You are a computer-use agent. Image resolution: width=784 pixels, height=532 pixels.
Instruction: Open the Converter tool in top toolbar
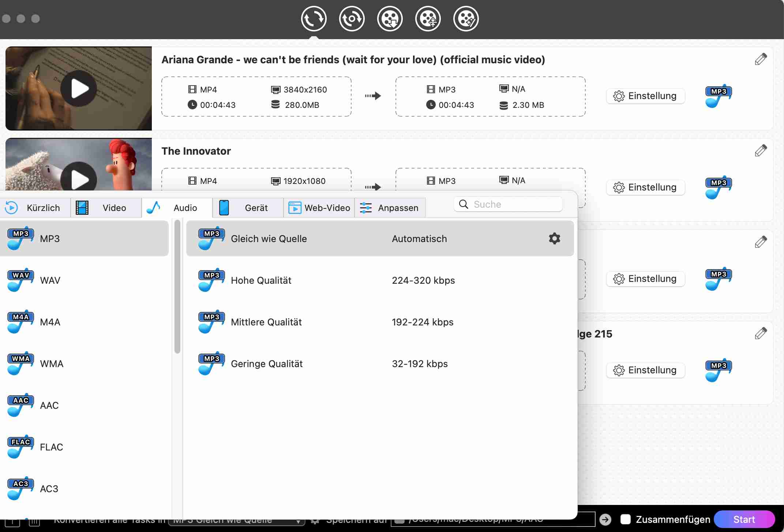[314, 19]
